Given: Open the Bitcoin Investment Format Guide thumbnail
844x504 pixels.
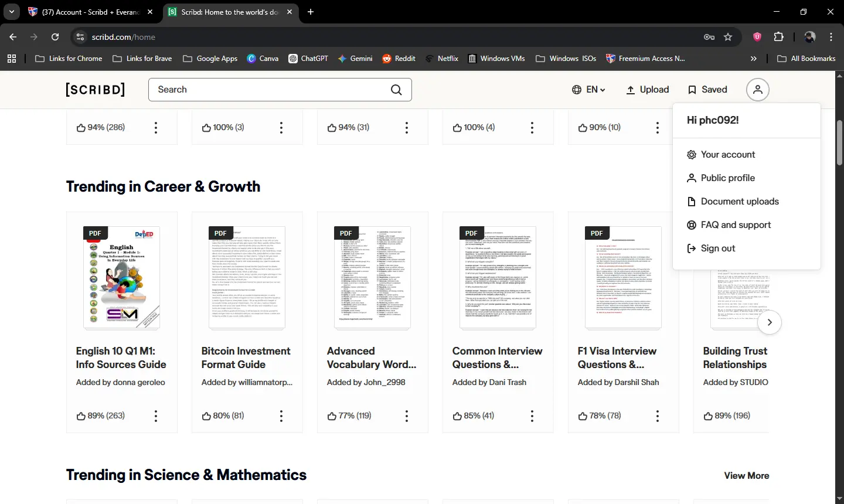Looking at the screenshot, I should coord(247,278).
